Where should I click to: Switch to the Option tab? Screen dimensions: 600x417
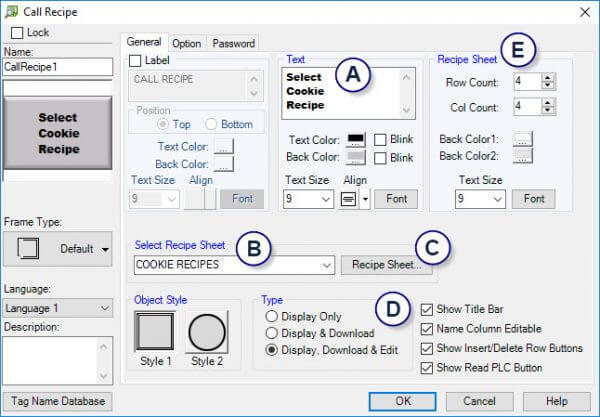pos(186,43)
